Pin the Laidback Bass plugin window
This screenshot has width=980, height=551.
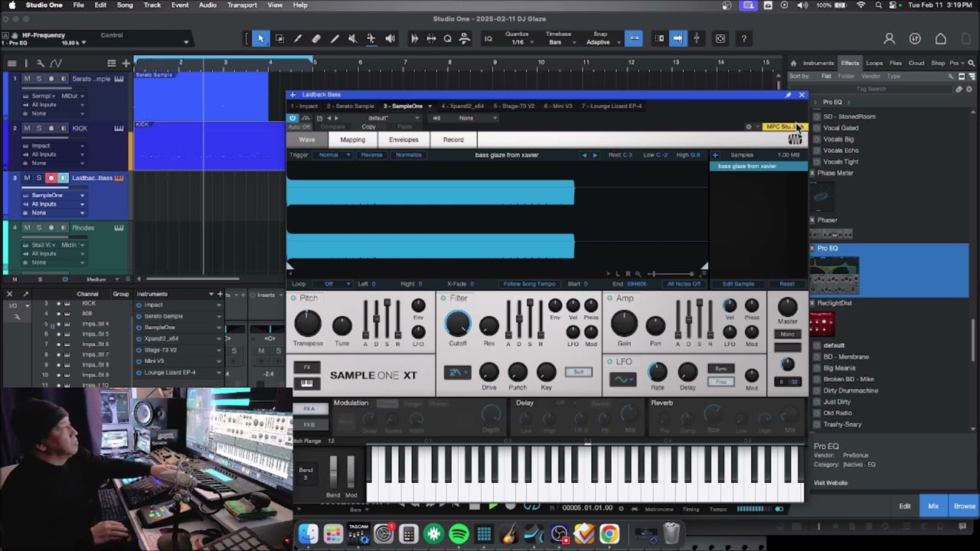pos(788,95)
